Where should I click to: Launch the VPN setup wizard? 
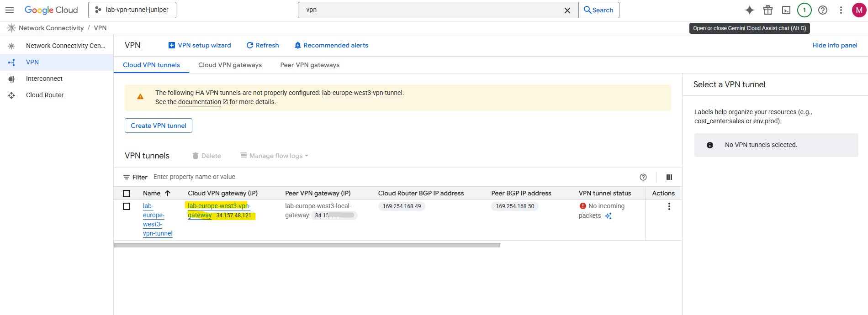click(x=200, y=45)
